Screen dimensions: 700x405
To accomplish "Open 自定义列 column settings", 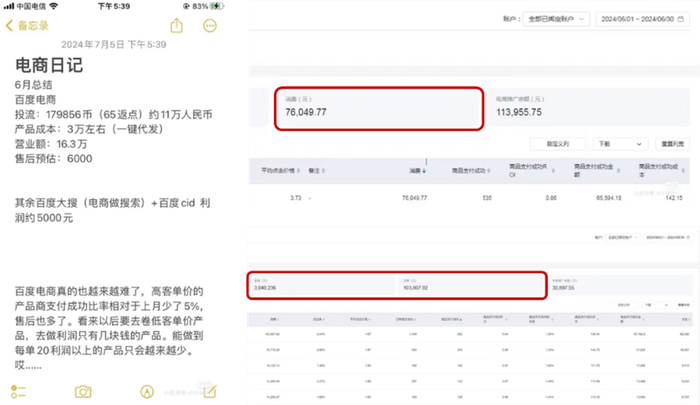I will pyautogui.click(x=558, y=144).
